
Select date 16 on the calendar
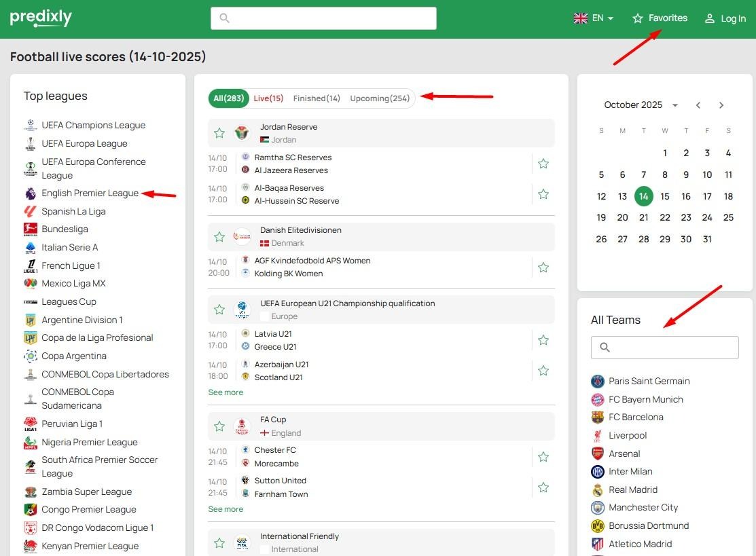coord(685,196)
